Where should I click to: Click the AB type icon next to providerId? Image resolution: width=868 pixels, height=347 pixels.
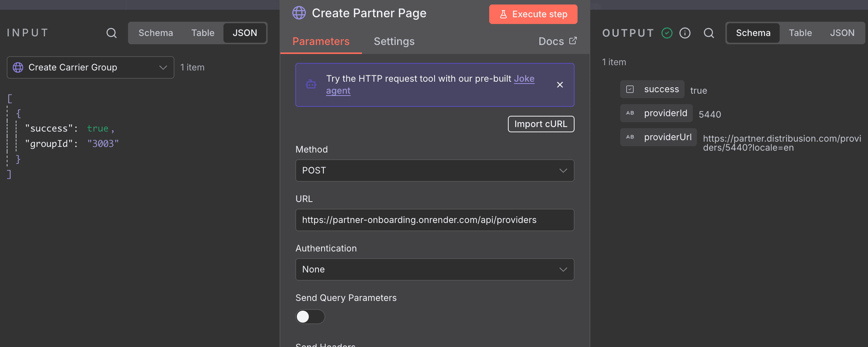pos(630,113)
